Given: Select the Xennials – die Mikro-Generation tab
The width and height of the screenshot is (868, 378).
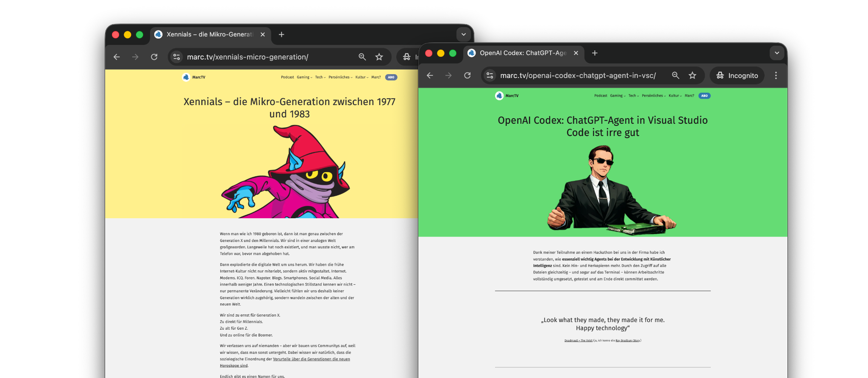Looking at the screenshot, I should point(210,34).
